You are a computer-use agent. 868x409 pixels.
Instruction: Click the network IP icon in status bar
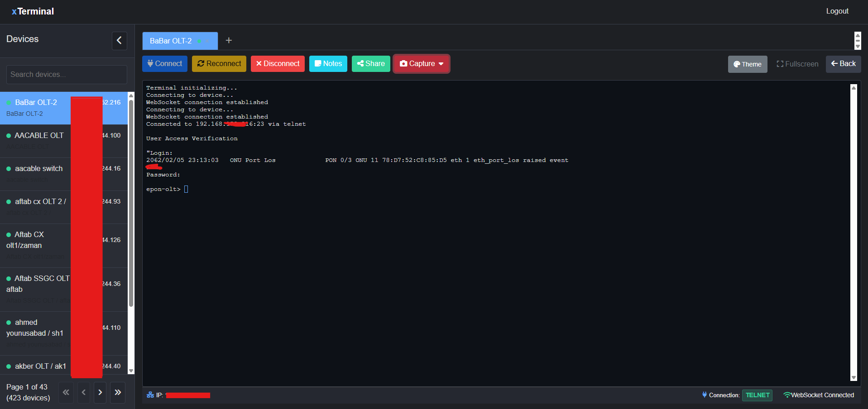pyautogui.click(x=150, y=395)
